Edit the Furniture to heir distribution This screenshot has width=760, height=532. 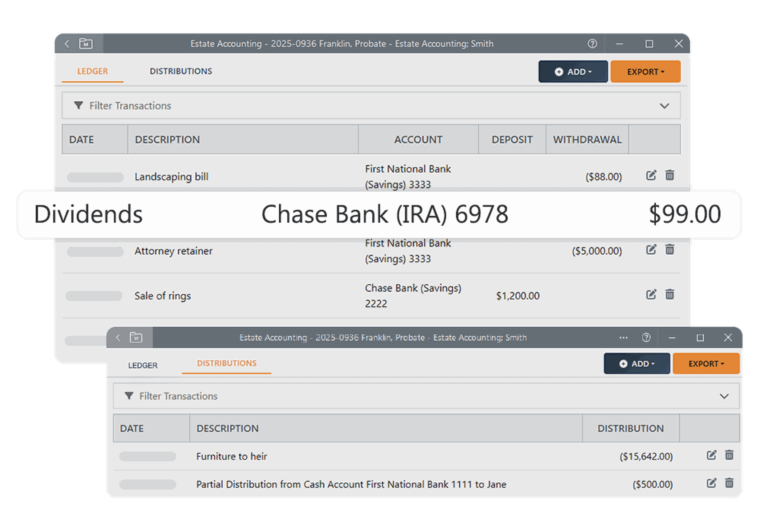point(711,456)
